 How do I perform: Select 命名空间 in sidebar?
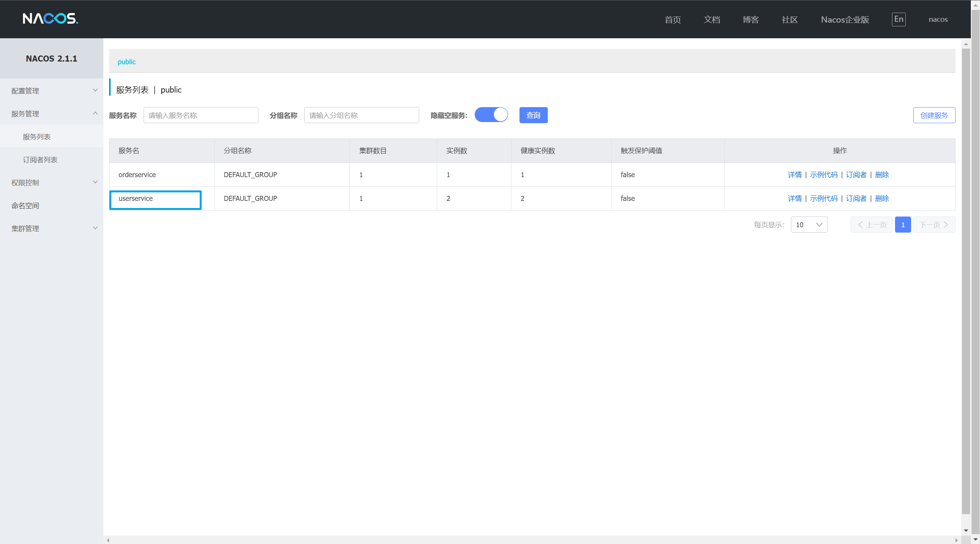(x=25, y=205)
